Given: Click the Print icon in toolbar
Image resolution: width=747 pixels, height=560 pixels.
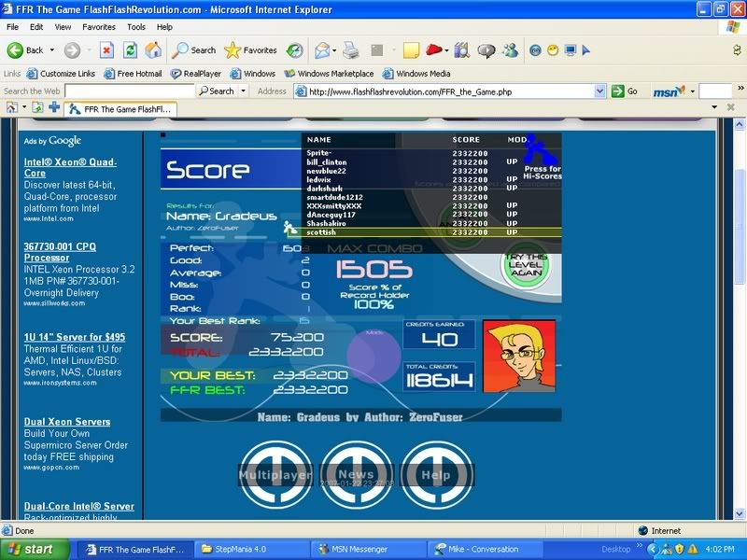Looking at the screenshot, I should [350, 50].
